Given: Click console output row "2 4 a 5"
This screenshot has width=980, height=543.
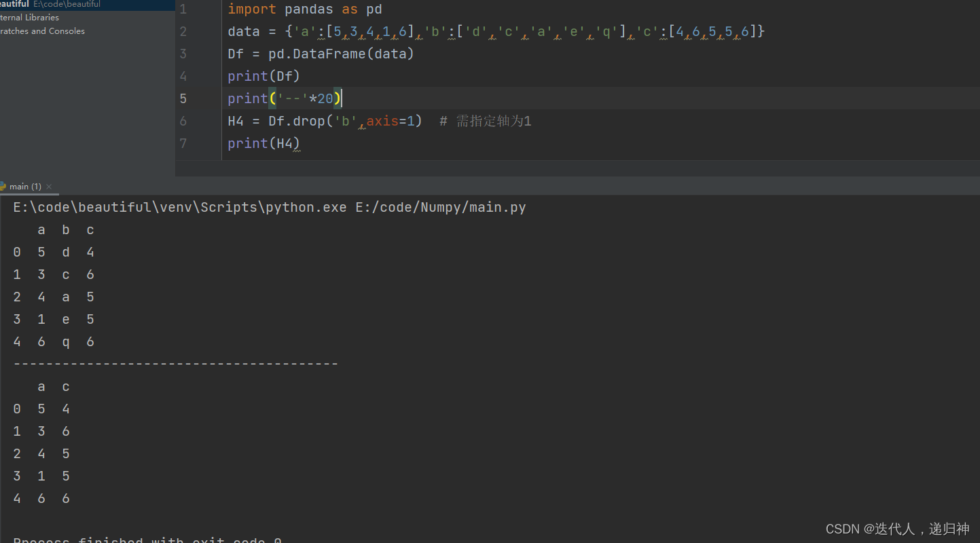Looking at the screenshot, I should click(x=54, y=297).
